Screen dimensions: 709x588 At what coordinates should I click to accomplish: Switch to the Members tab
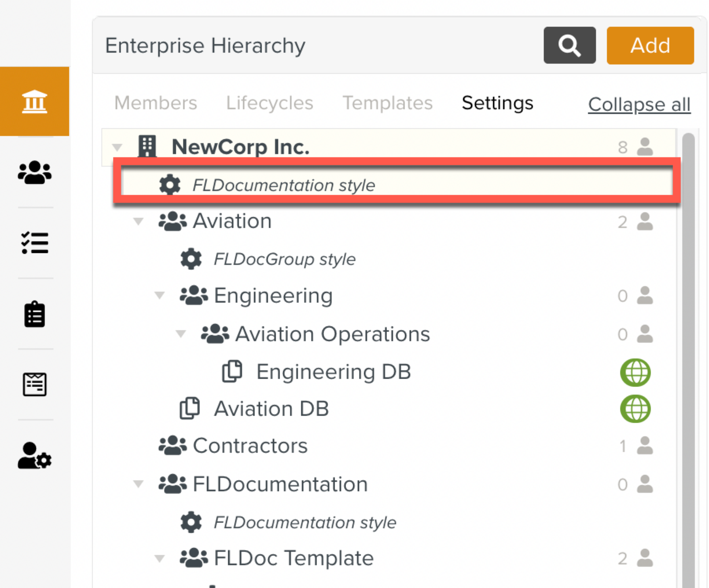point(156,103)
